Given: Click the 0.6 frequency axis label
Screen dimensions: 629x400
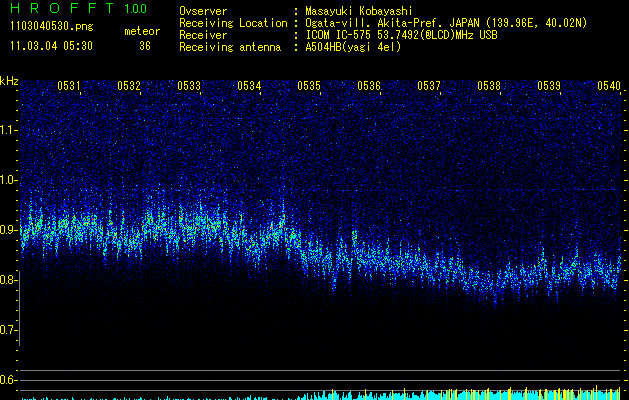Looking at the screenshot, I should click(9, 379).
